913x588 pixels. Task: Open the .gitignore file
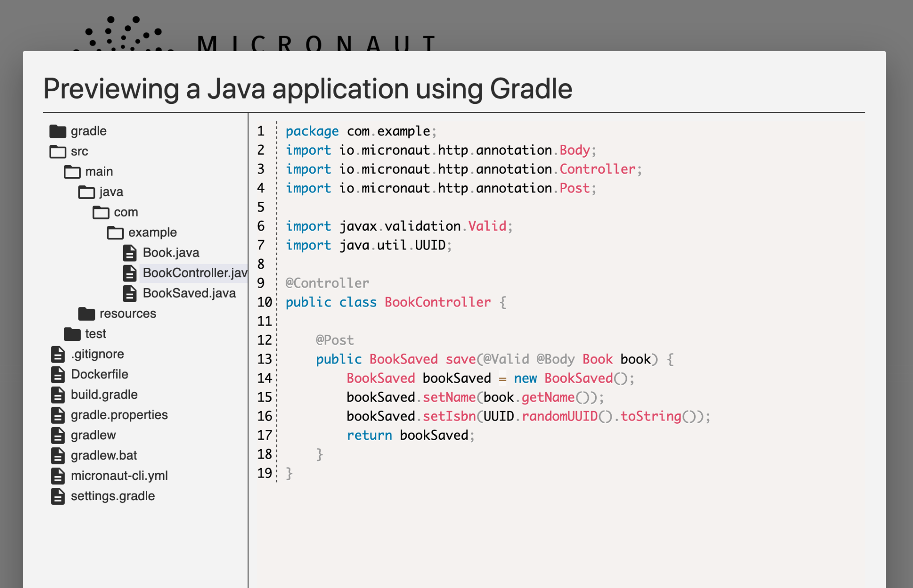click(97, 354)
